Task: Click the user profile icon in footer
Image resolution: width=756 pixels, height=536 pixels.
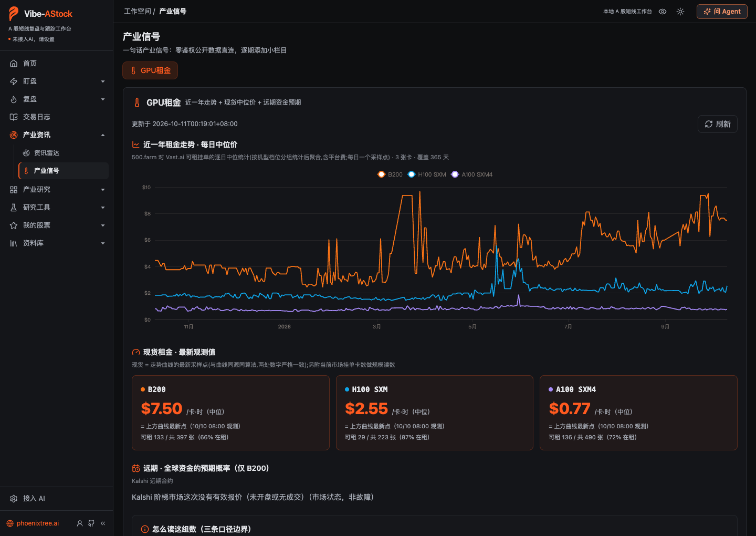Action: tap(80, 523)
